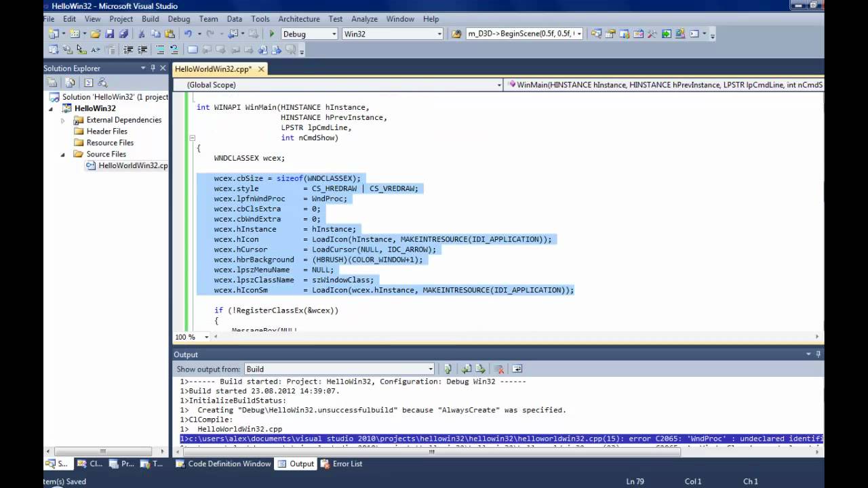
Task: Open the Window menu
Action: (x=400, y=19)
